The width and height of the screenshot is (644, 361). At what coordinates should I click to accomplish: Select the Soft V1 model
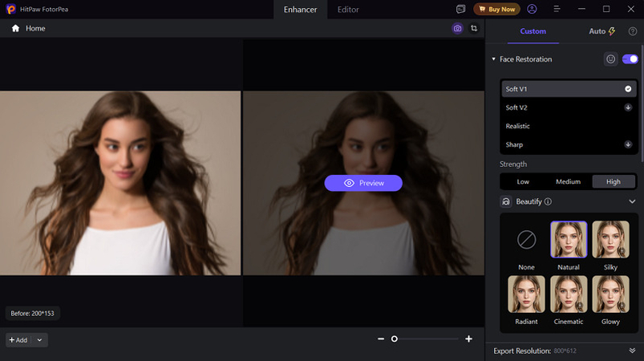(x=569, y=89)
